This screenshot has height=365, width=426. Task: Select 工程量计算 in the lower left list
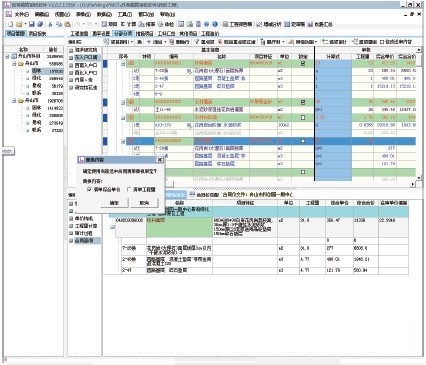click(85, 226)
